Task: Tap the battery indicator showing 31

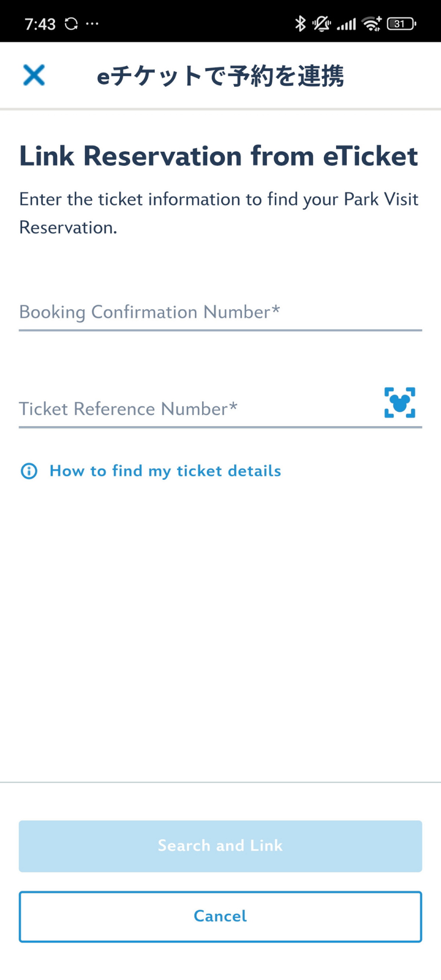Action: point(401,24)
